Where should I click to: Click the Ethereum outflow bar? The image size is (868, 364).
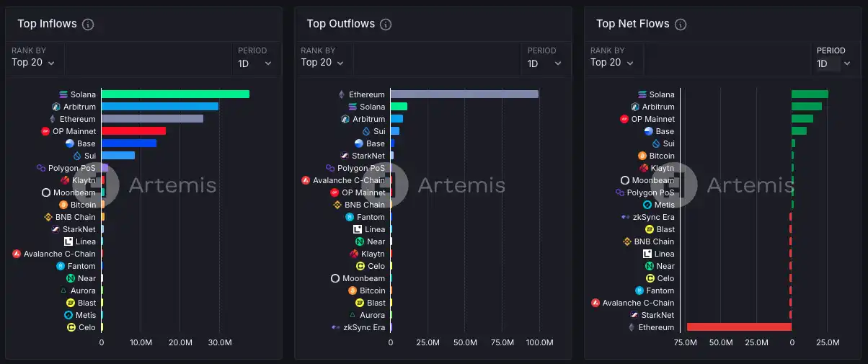464,94
